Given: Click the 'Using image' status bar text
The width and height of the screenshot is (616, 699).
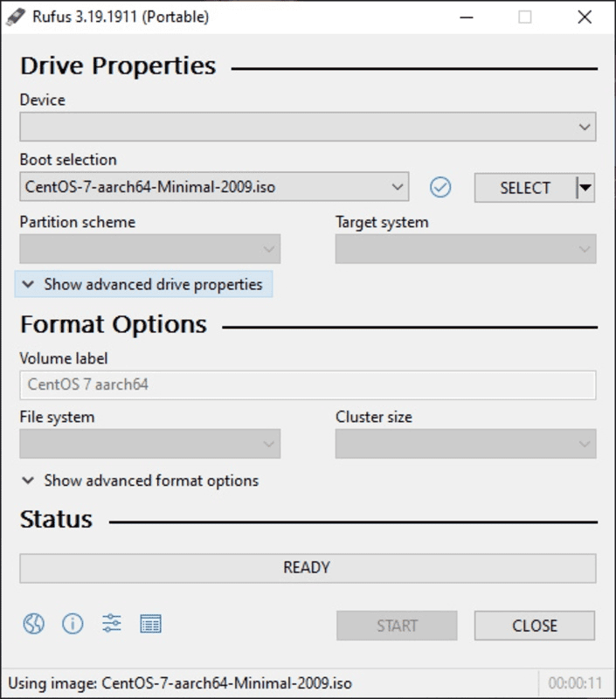Looking at the screenshot, I should 180,683.
